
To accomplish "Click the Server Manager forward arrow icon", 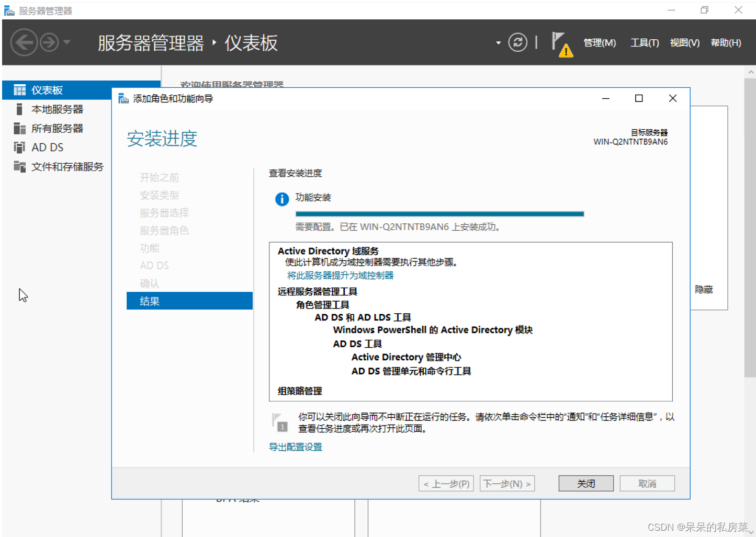I will [49, 42].
